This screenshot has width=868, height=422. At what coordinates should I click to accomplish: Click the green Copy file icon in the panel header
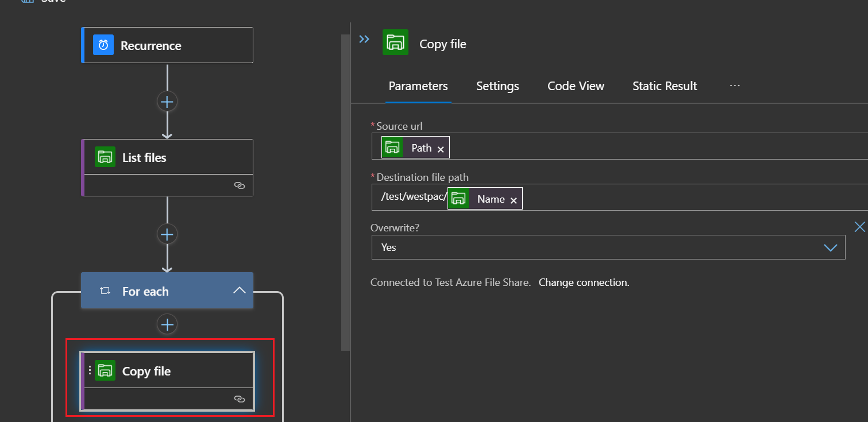click(x=395, y=42)
